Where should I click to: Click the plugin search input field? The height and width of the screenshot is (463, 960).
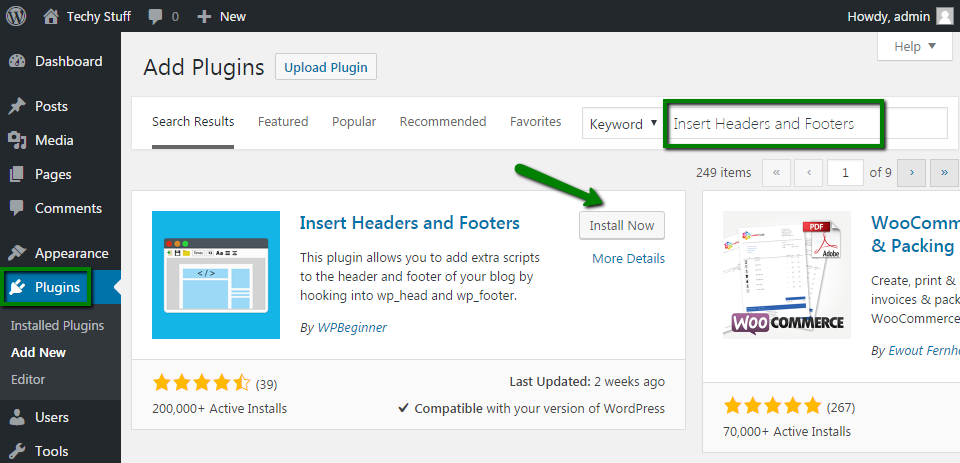click(x=808, y=124)
